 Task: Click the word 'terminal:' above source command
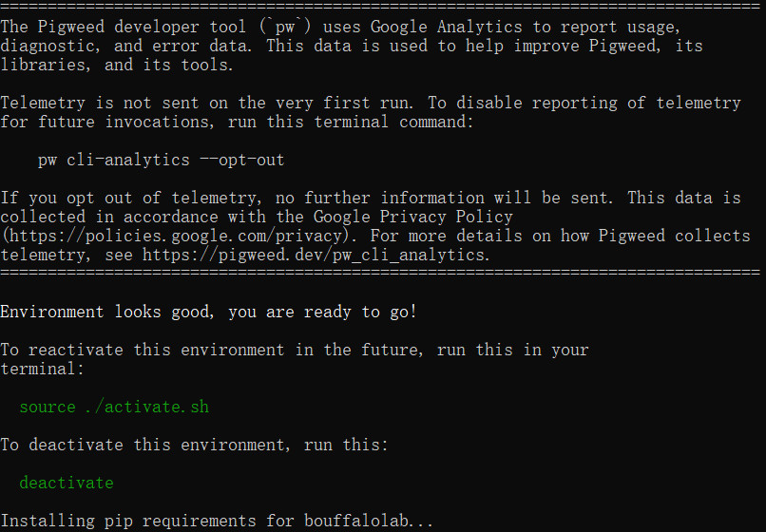(42, 369)
